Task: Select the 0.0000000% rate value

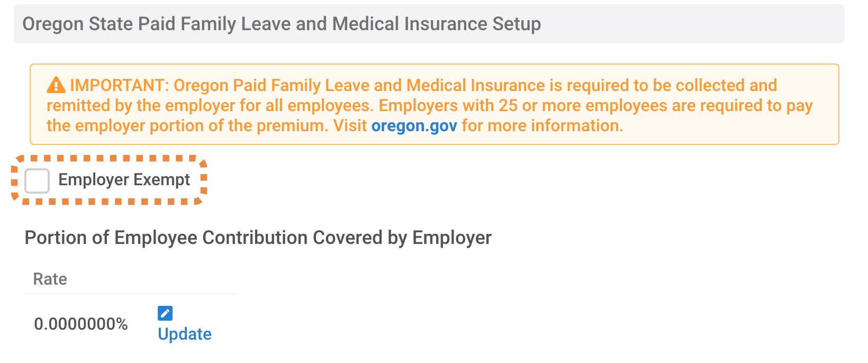Action: [x=81, y=324]
